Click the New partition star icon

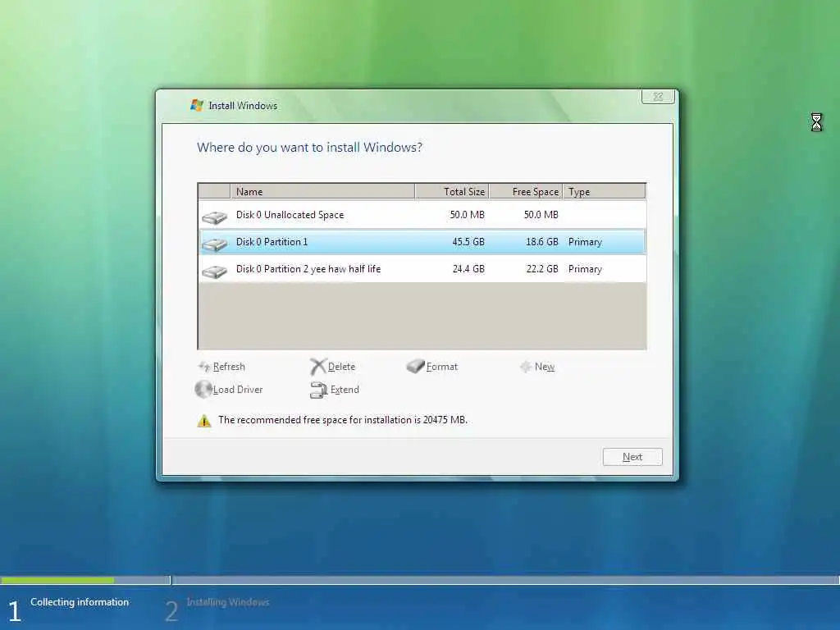coord(526,367)
